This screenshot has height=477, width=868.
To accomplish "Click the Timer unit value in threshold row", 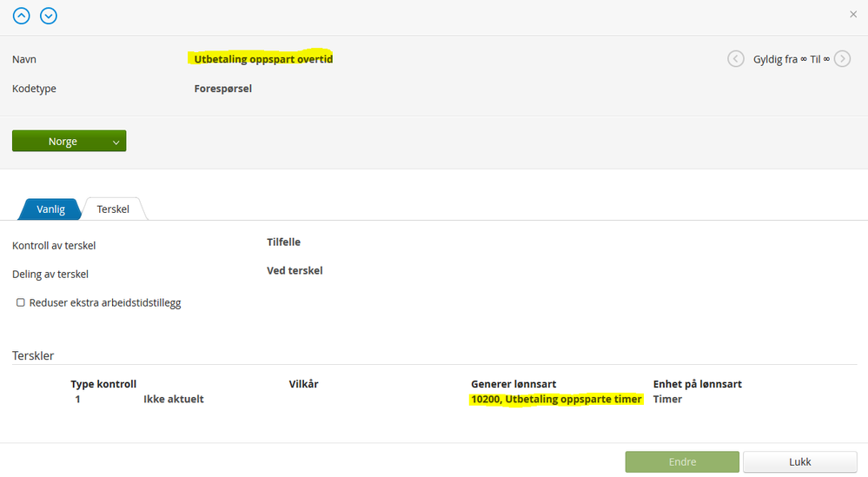I will click(x=667, y=400).
